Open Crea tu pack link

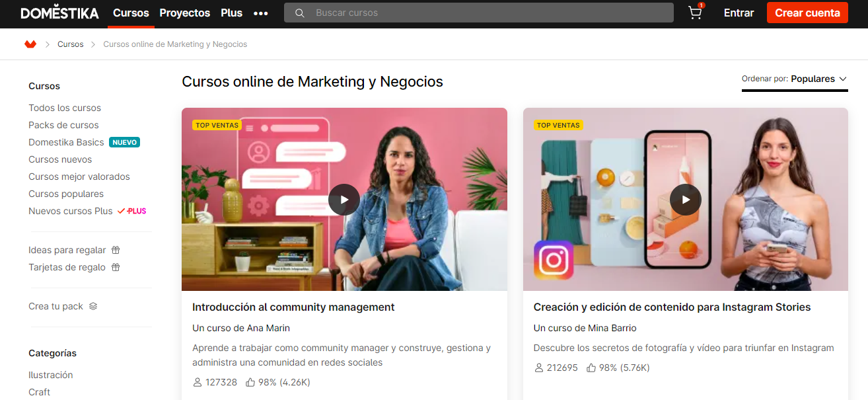tap(55, 306)
